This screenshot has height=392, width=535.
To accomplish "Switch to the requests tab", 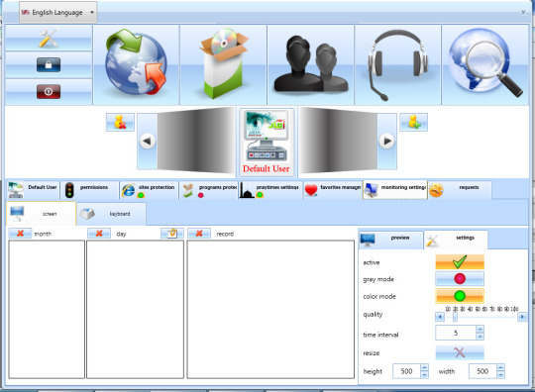I will coord(460,190).
